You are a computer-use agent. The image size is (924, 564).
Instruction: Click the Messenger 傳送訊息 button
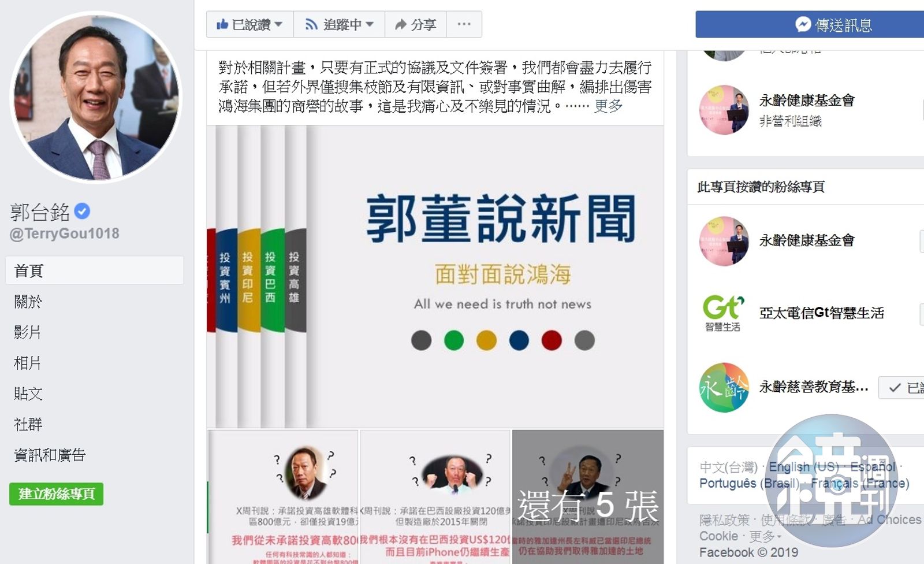[x=810, y=25]
